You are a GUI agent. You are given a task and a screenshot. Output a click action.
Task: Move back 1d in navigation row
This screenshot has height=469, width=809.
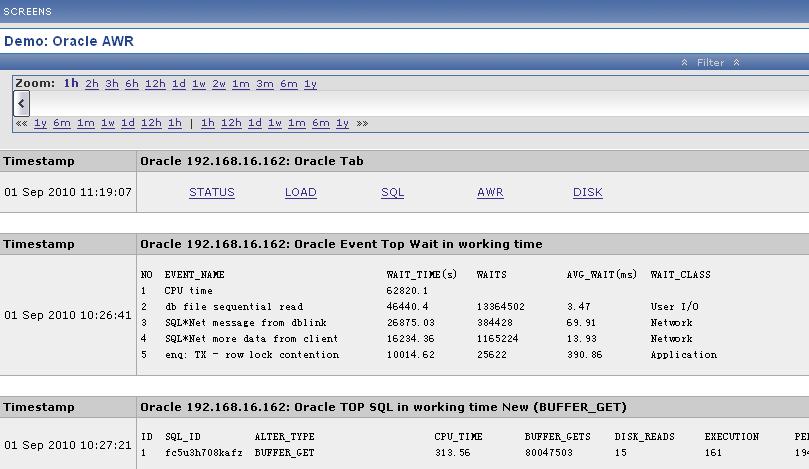pos(128,123)
